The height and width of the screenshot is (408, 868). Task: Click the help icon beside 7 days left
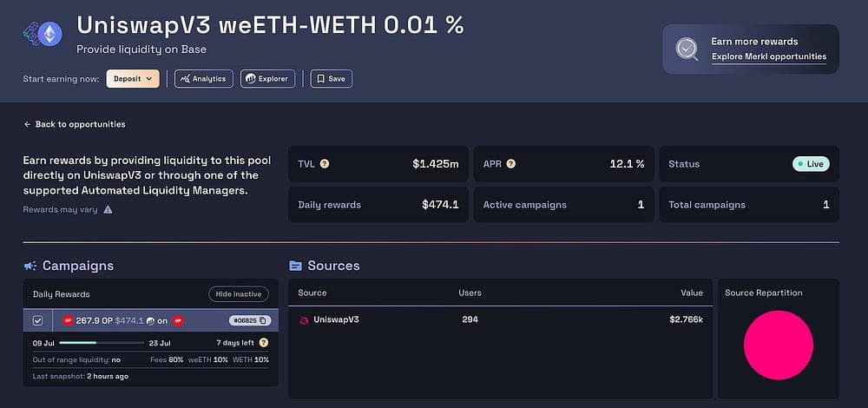pyautogui.click(x=264, y=343)
